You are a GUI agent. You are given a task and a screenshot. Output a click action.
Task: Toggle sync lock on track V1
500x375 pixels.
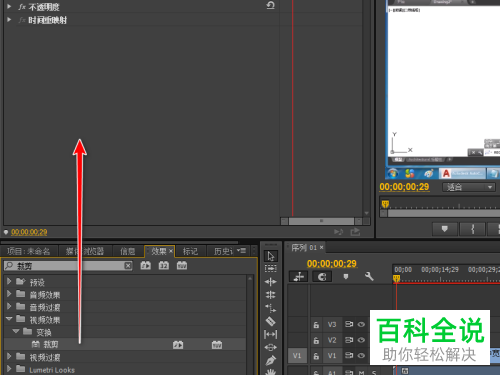pyautogui.click(x=349, y=355)
